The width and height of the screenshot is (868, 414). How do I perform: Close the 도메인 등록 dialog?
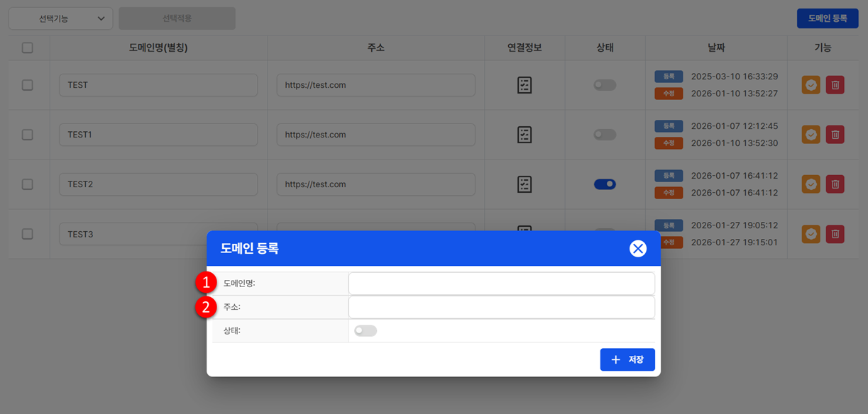click(638, 248)
